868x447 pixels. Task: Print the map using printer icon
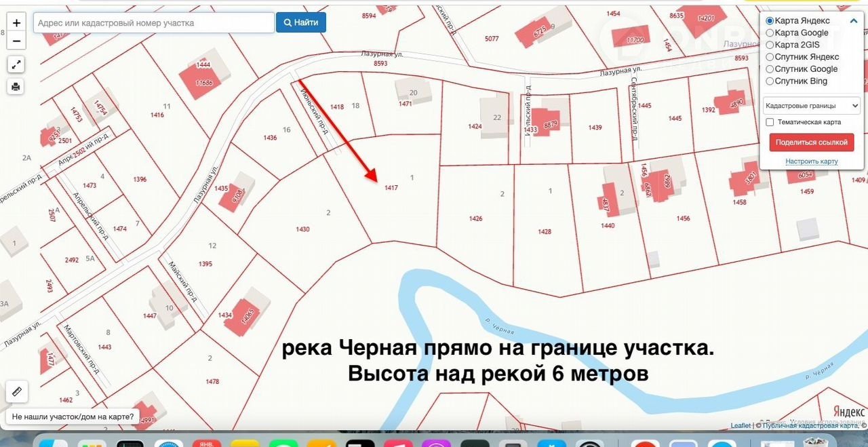16,86
